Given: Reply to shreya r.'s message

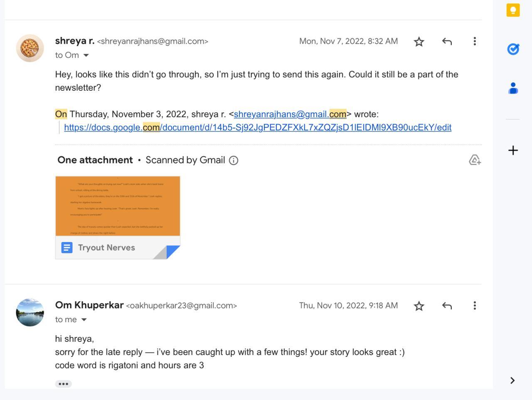Looking at the screenshot, I should point(447,42).
